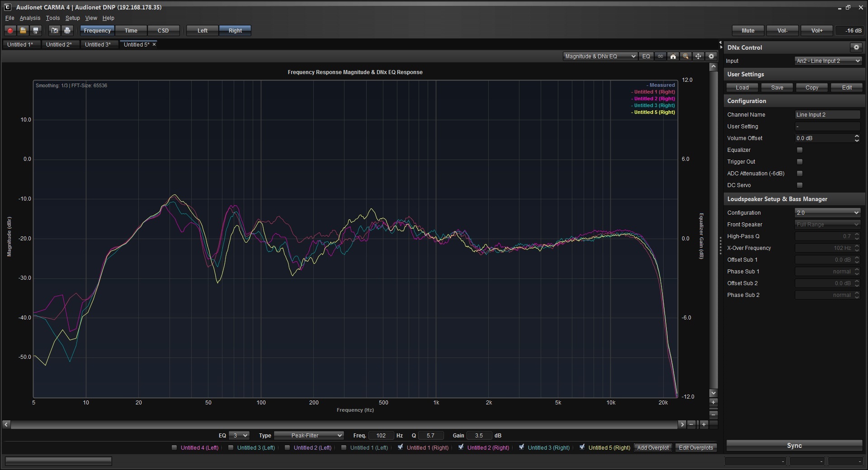Image resolution: width=868 pixels, height=470 pixels.
Task: Select the pan (four-arrow) tool
Action: click(x=698, y=56)
